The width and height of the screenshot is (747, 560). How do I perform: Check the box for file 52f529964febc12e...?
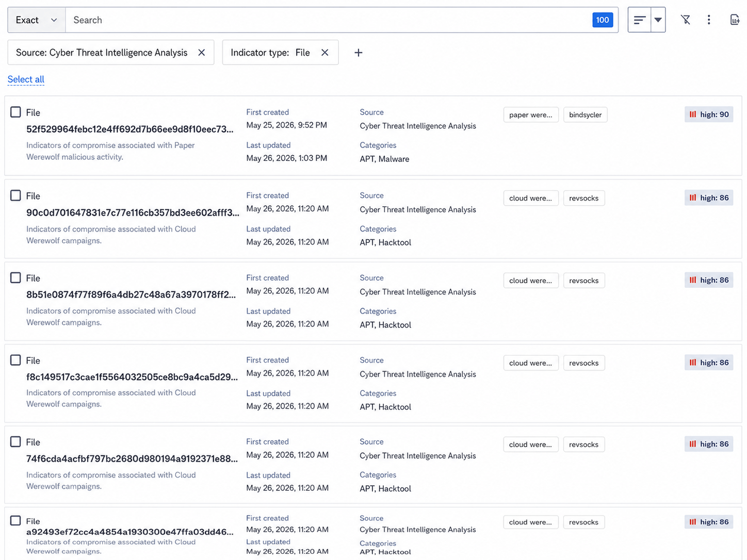coord(16,112)
